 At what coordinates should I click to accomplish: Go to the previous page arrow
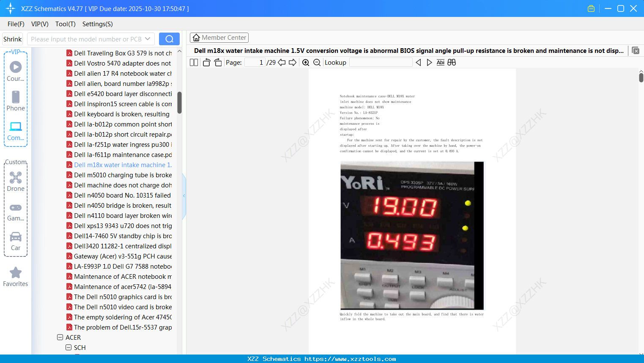click(x=282, y=63)
